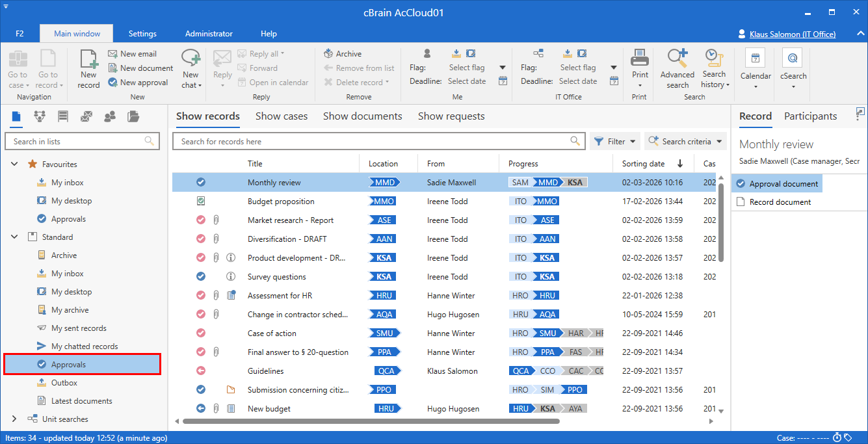Viewport: 868px width, 444px height.
Task: Open the Me flag dropdown arrow
Action: (x=503, y=68)
